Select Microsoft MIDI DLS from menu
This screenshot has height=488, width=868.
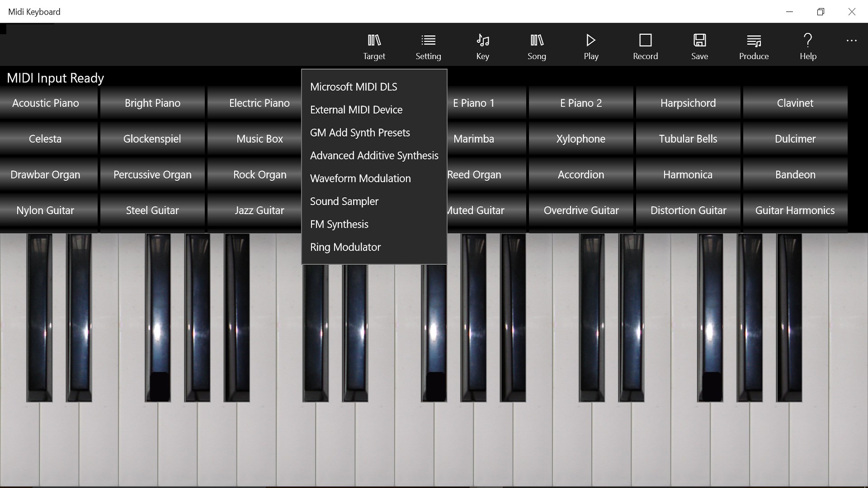pos(354,87)
